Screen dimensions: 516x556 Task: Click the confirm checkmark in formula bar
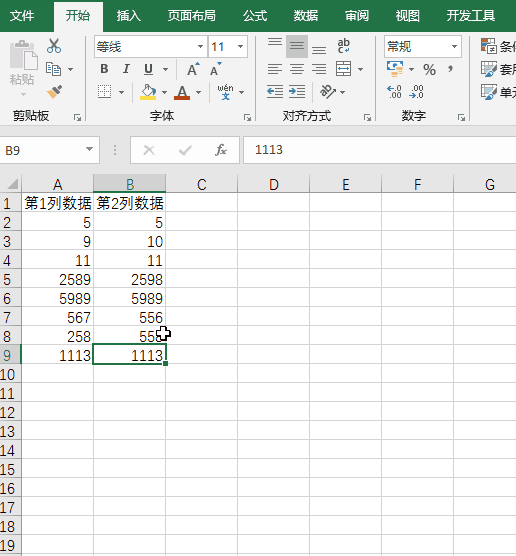tap(185, 150)
